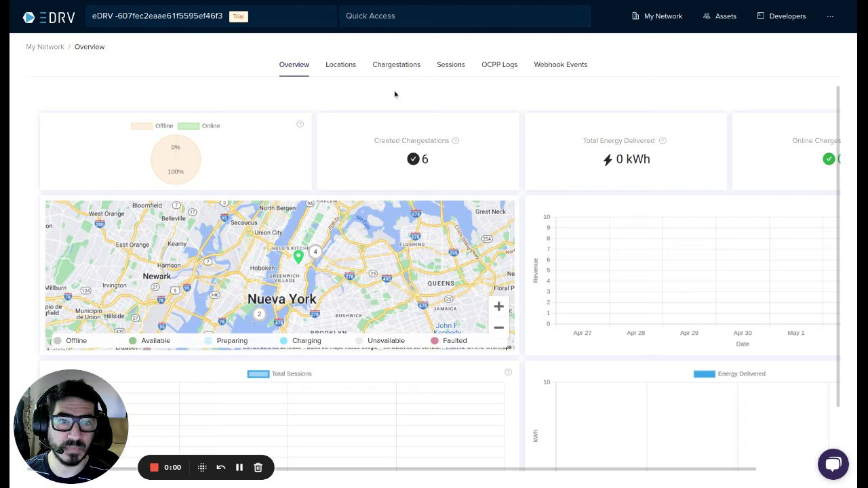Click the eDRV logo in the header

pyautogui.click(x=49, y=17)
